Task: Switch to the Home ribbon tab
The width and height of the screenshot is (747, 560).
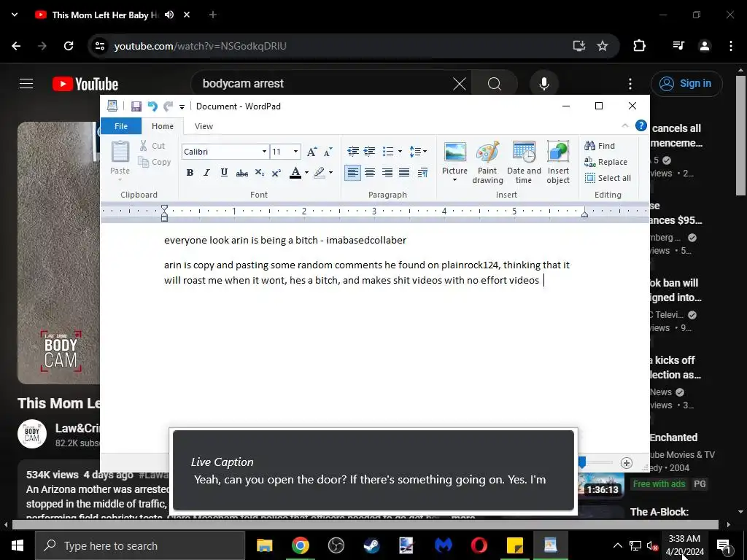Action: pyautogui.click(x=163, y=126)
